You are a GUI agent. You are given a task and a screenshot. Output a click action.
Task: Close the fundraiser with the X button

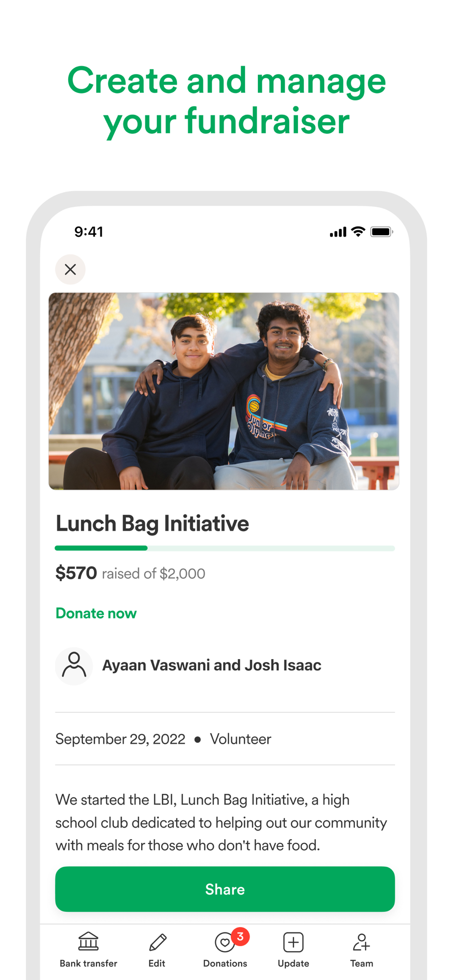(x=70, y=269)
